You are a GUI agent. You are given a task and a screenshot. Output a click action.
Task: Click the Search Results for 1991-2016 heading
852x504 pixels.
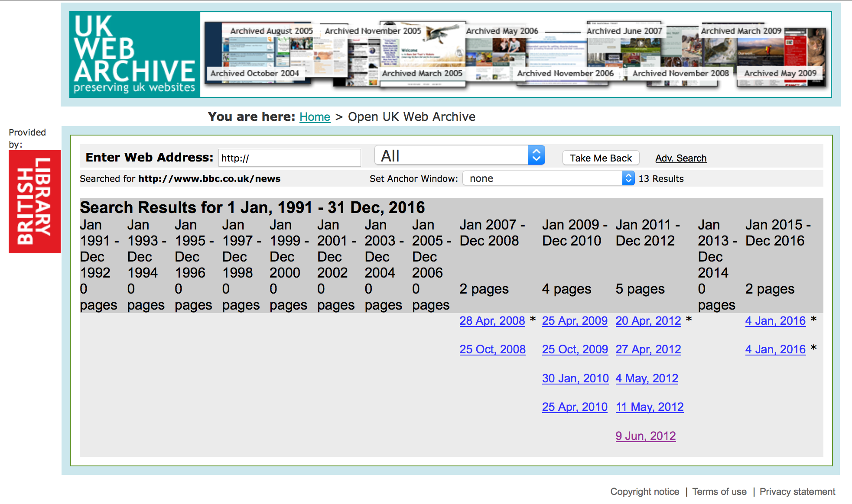point(252,207)
